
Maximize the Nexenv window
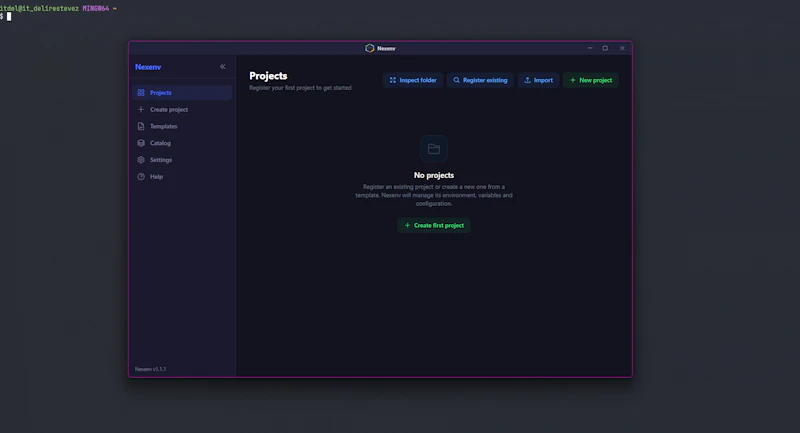pyautogui.click(x=605, y=48)
